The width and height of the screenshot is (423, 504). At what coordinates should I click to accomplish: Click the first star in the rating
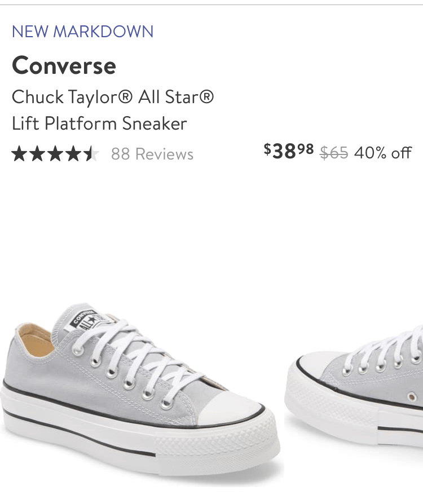tap(19, 154)
